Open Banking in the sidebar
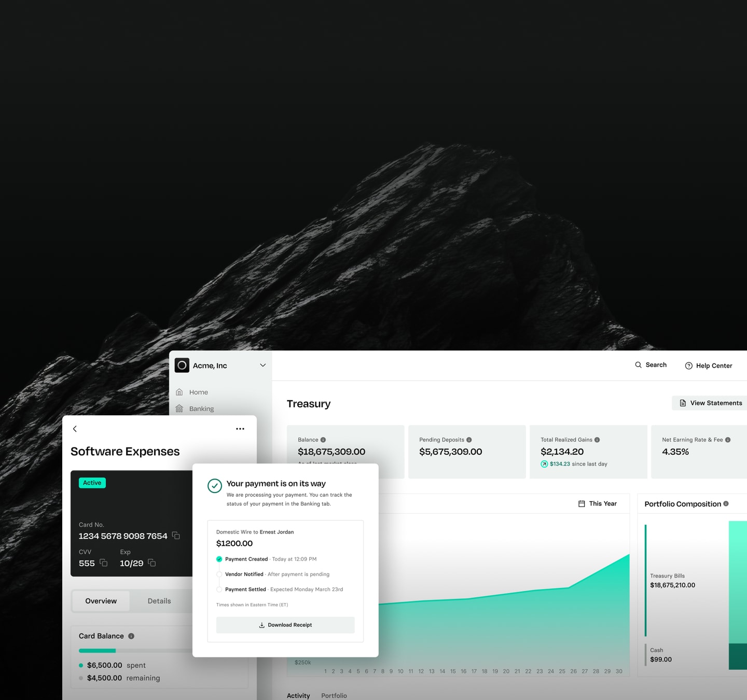This screenshot has height=700, width=747. tap(201, 409)
